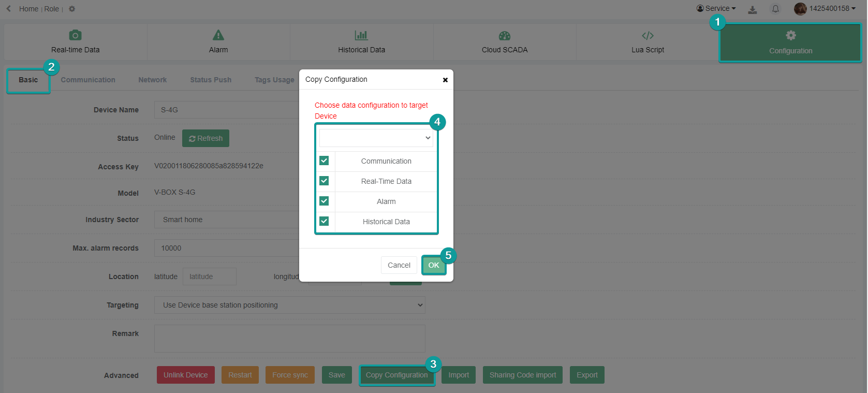The height and width of the screenshot is (393, 868).
Task: Switch to the Basic tab
Action: [x=28, y=80]
